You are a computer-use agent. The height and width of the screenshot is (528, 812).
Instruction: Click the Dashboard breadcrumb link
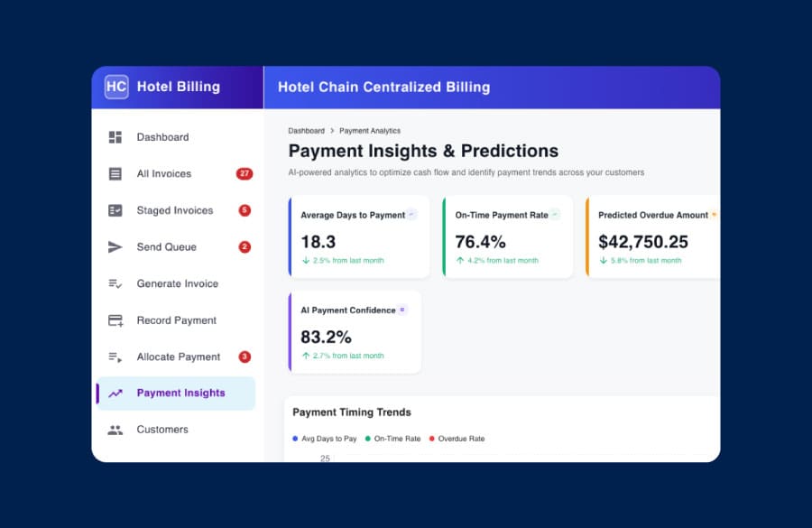coord(307,130)
